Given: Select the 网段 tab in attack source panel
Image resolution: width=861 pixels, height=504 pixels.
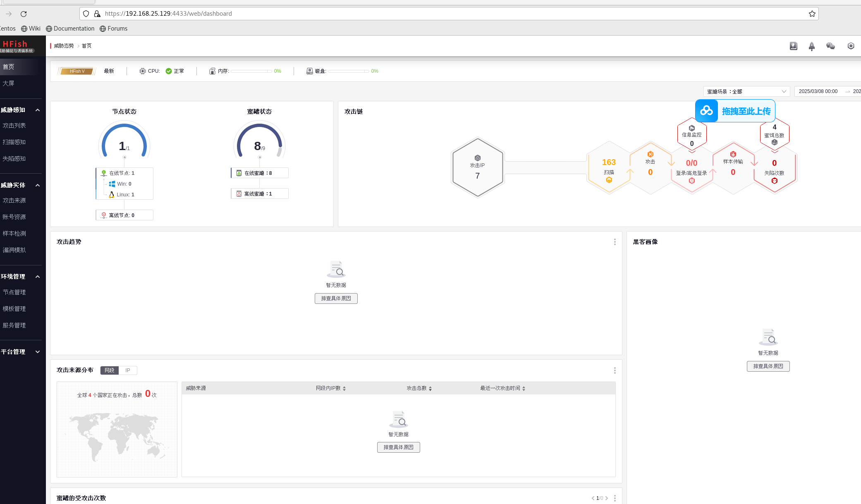Looking at the screenshot, I should (109, 370).
